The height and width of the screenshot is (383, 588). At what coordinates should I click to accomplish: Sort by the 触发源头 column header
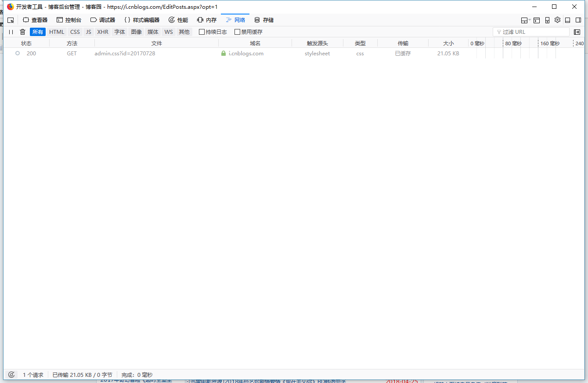pos(317,43)
